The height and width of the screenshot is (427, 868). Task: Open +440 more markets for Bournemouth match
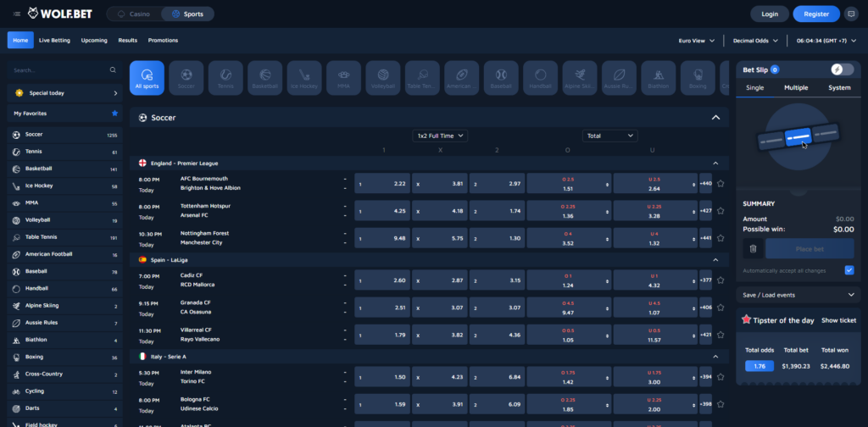coord(706,183)
